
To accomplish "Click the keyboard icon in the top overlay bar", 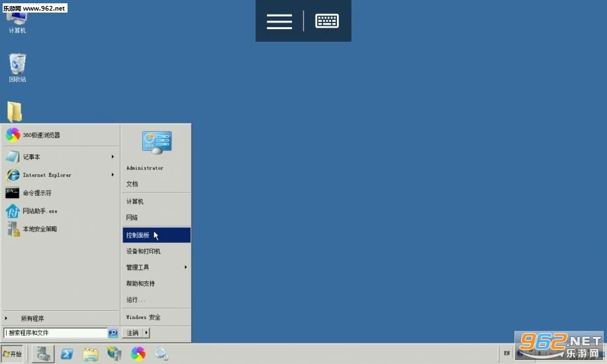I will (327, 21).
